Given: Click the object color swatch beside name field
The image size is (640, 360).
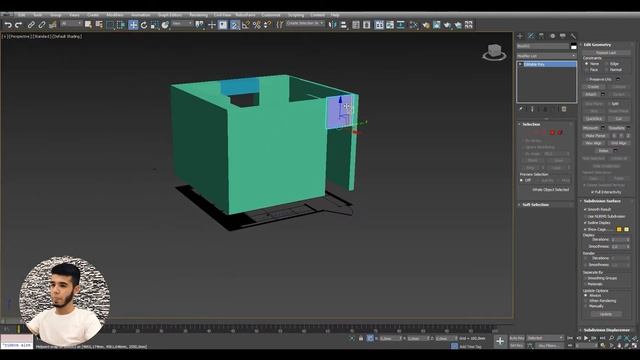Looking at the screenshot, I should click(573, 47).
